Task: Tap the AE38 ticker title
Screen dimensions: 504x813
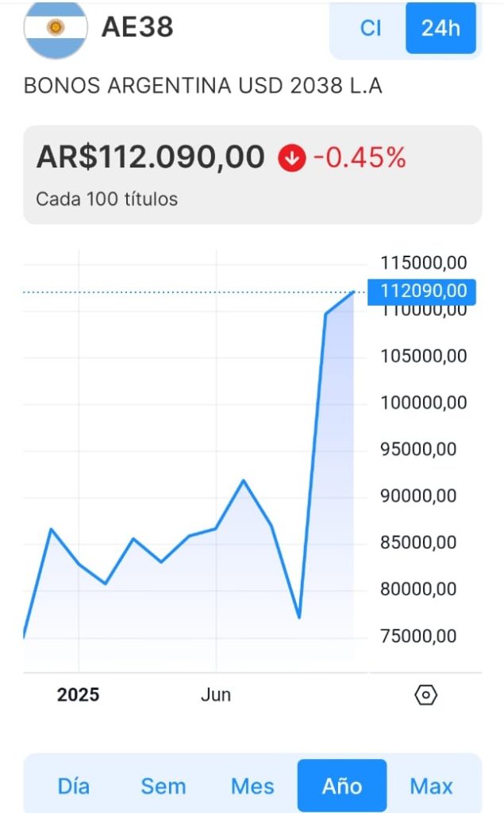Action: pos(137,28)
